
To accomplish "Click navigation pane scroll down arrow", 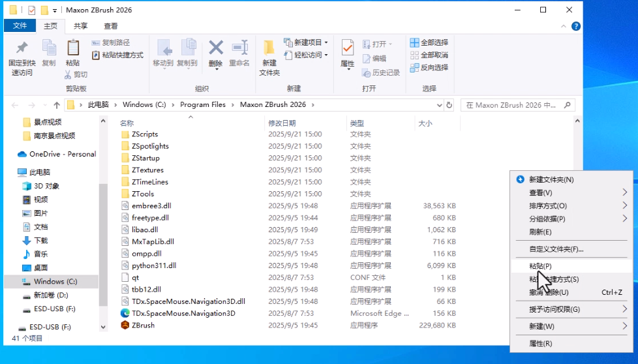I will click(103, 327).
